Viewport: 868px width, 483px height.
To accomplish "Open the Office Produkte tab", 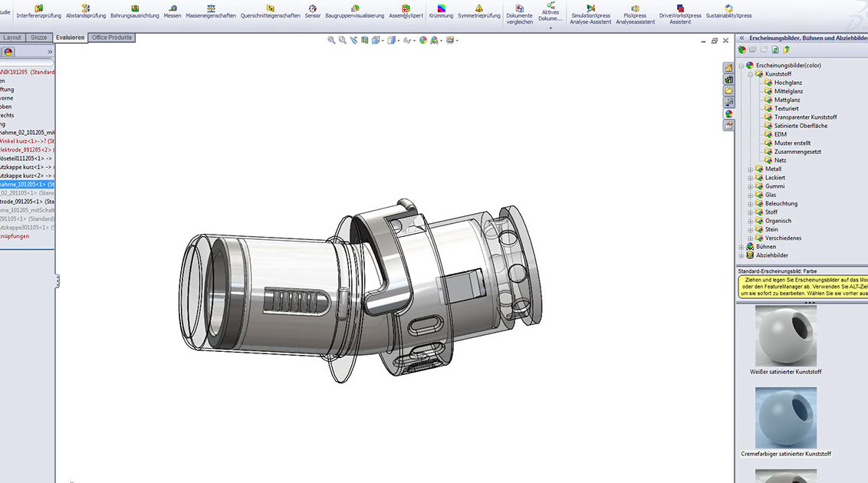I will 111,37.
